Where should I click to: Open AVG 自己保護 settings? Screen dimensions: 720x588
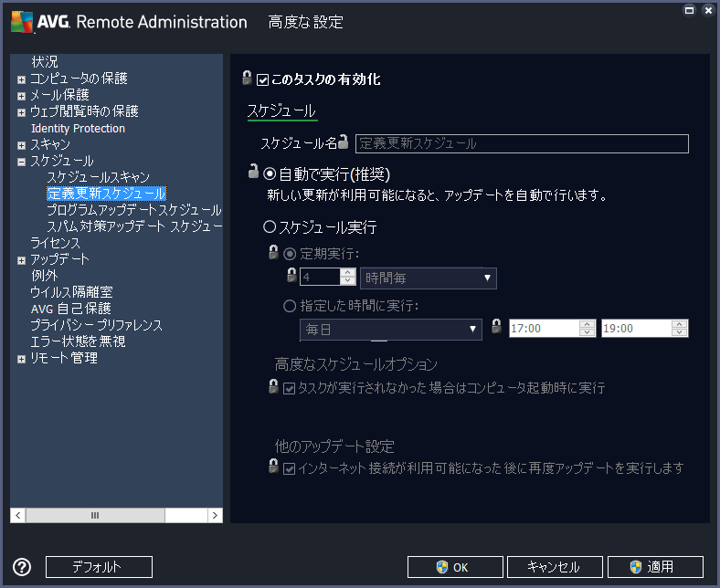(x=71, y=309)
